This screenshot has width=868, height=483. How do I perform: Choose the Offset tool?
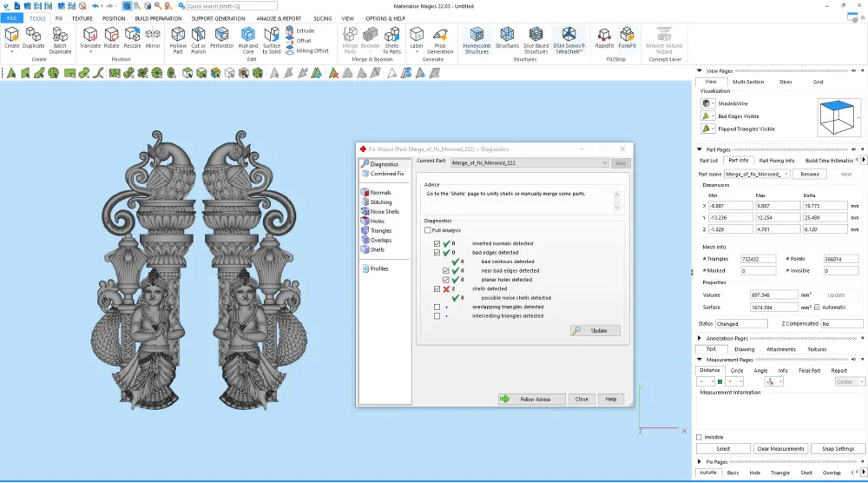pyautogui.click(x=299, y=41)
